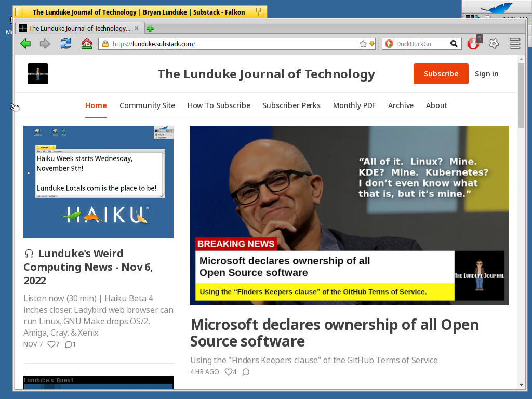Viewport: 532px width, 399px height.
Task: Go back using the green back arrow
Action: click(x=25, y=44)
